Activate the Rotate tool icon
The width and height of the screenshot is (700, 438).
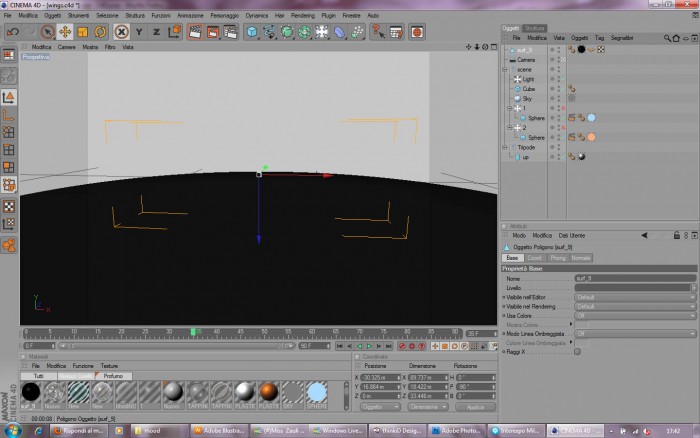pos(100,32)
